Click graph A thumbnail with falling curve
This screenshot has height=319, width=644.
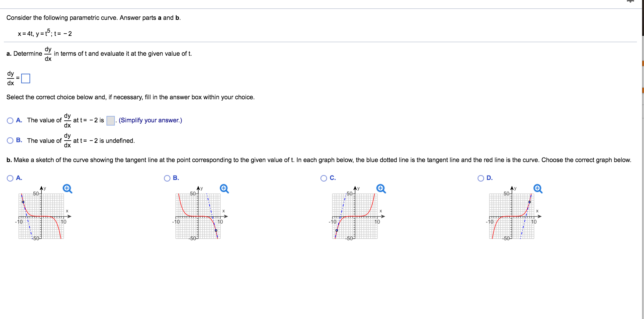pos(41,216)
